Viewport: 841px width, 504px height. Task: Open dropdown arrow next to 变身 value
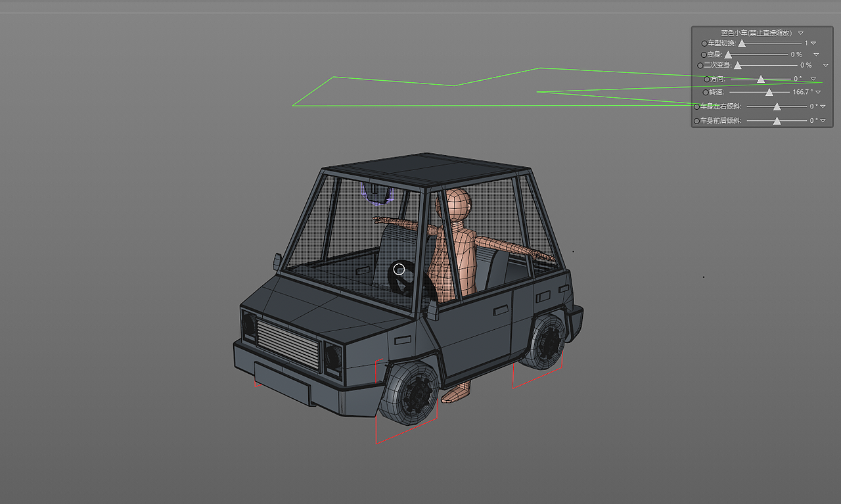point(816,55)
